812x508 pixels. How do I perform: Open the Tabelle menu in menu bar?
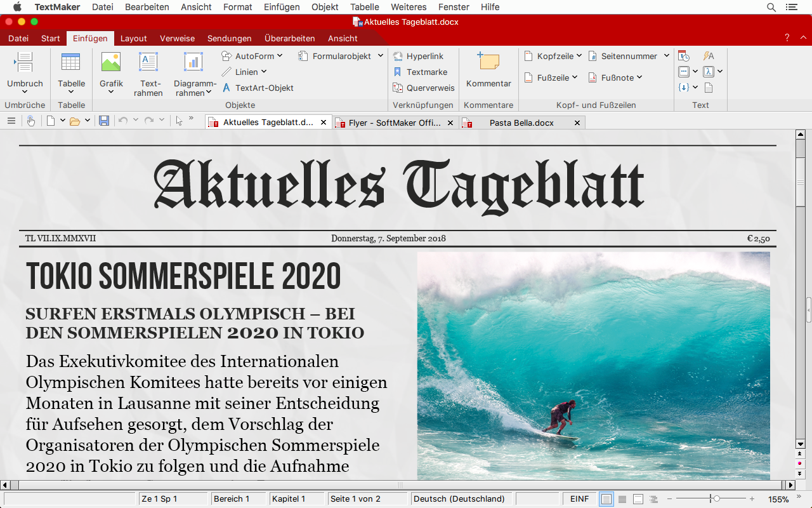tap(365, 7)
